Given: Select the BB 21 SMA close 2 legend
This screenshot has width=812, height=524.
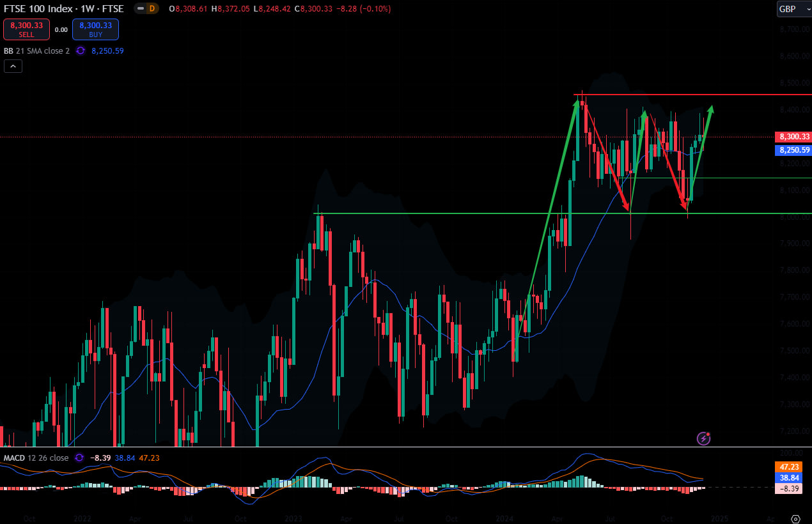Looking at the screenshot, I should tap(37, 50).
